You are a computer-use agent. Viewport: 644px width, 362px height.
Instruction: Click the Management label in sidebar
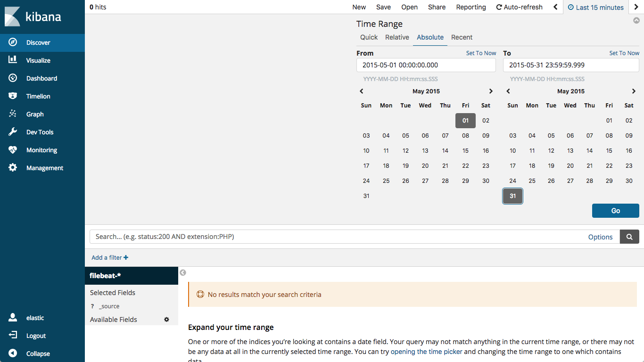45,168
